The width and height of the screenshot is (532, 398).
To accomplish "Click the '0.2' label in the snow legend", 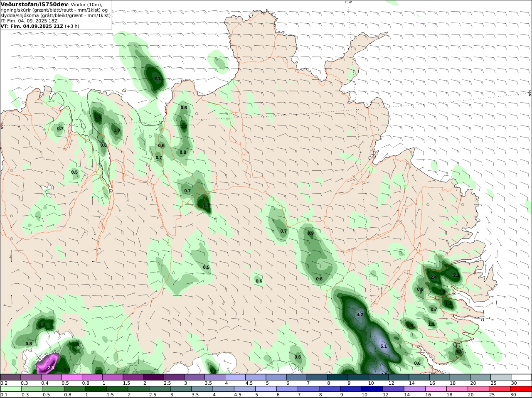I will tap(4, 383).
